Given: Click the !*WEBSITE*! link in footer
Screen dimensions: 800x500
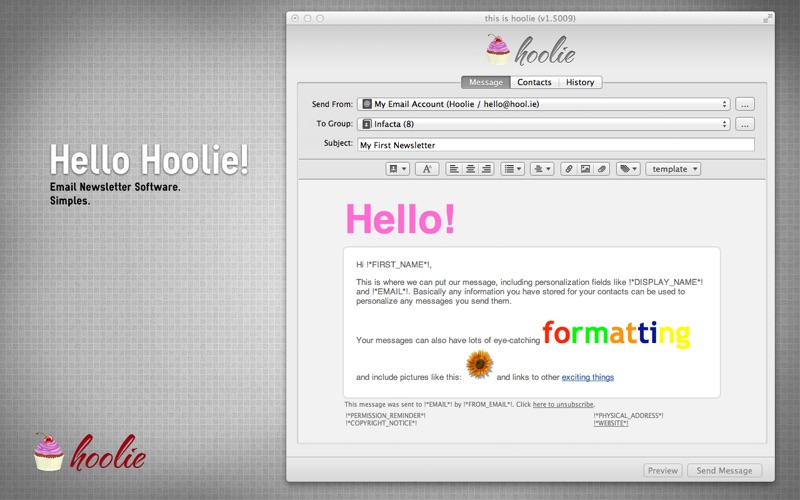Looking at the screenshot, I should [x=611, y=423].
